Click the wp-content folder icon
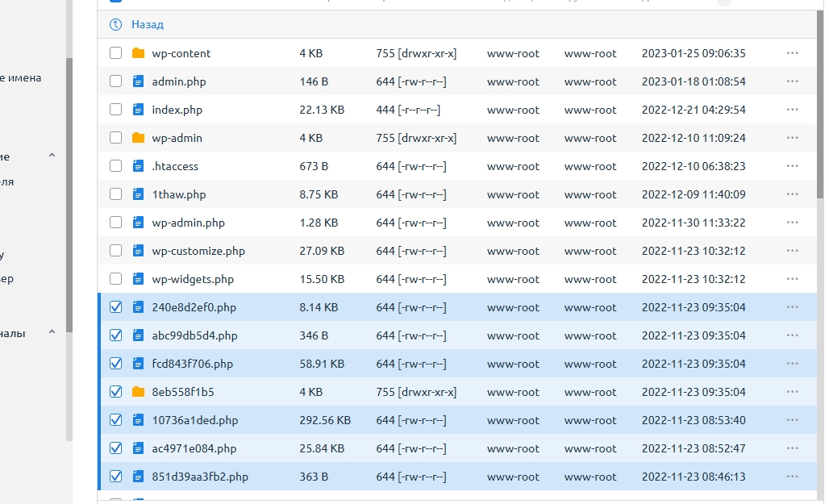 (138, 53)
